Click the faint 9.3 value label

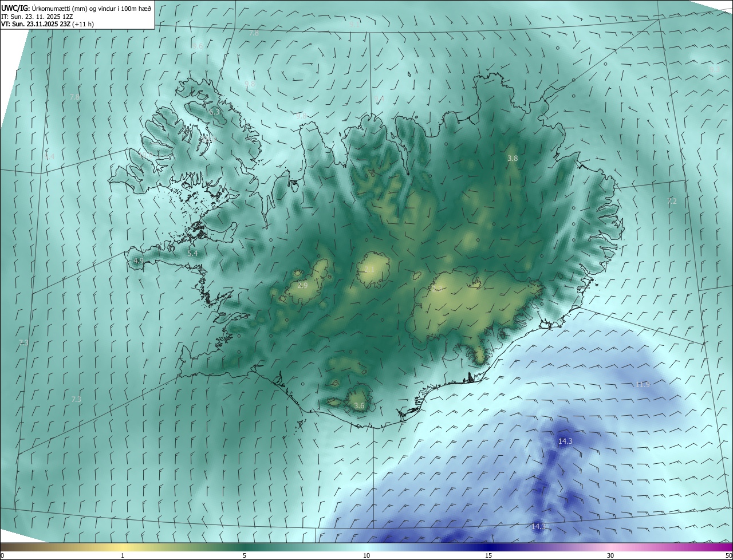tap(715, 69)
